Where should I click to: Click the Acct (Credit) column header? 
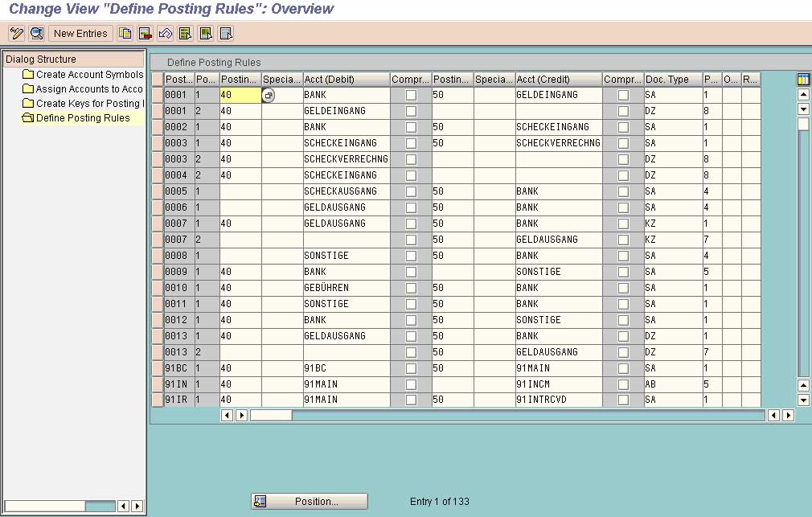click(x=559, y=80)
